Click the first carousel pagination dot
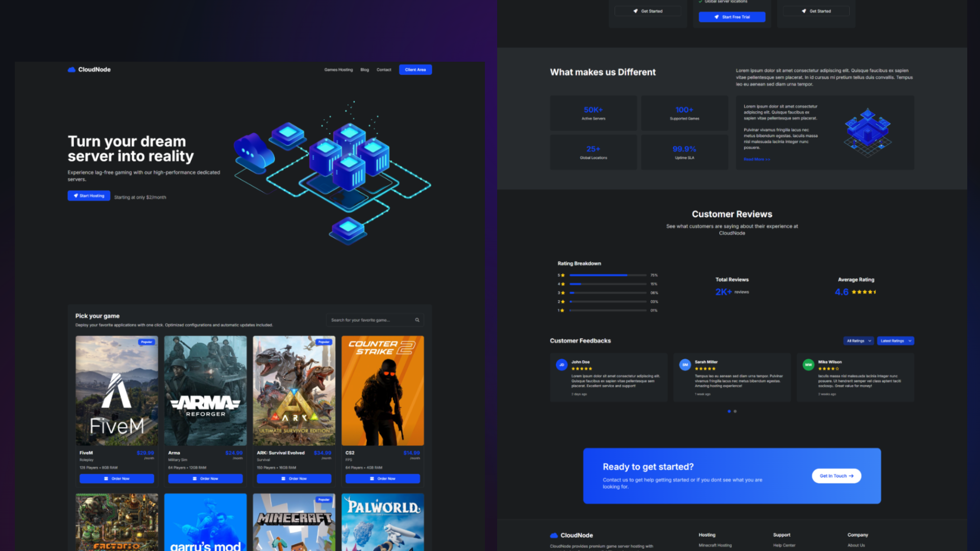 click(729, 411)
